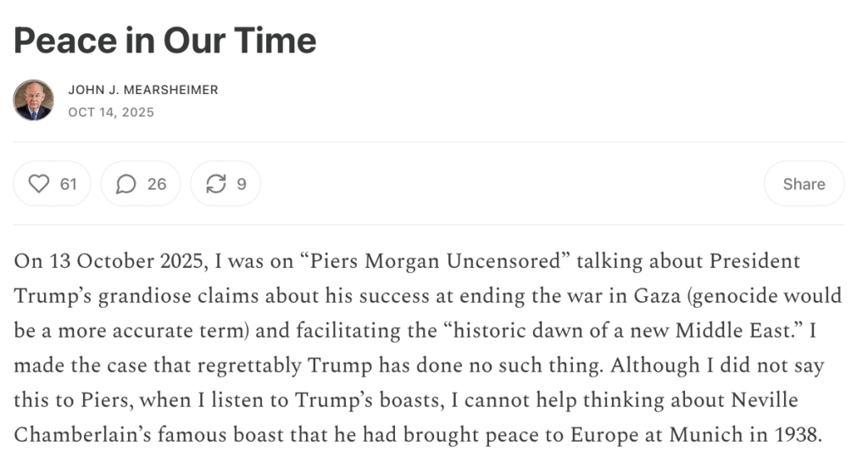Click the Peace in Our Time headline
This screenshot has width=868, height=469.
tap(165, 41)
